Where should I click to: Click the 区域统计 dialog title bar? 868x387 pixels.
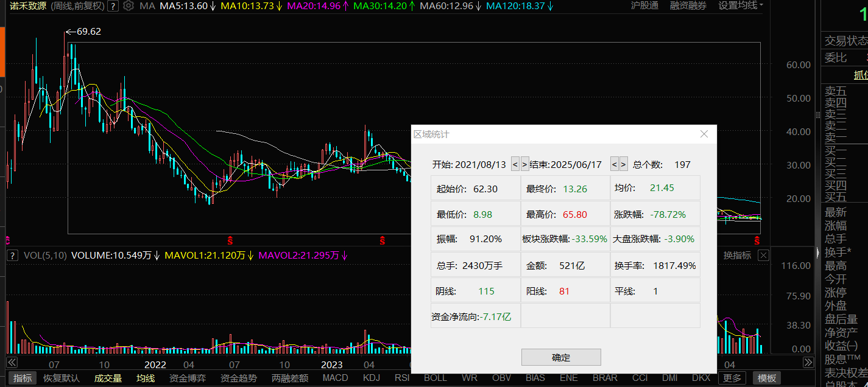click(563, 134)
